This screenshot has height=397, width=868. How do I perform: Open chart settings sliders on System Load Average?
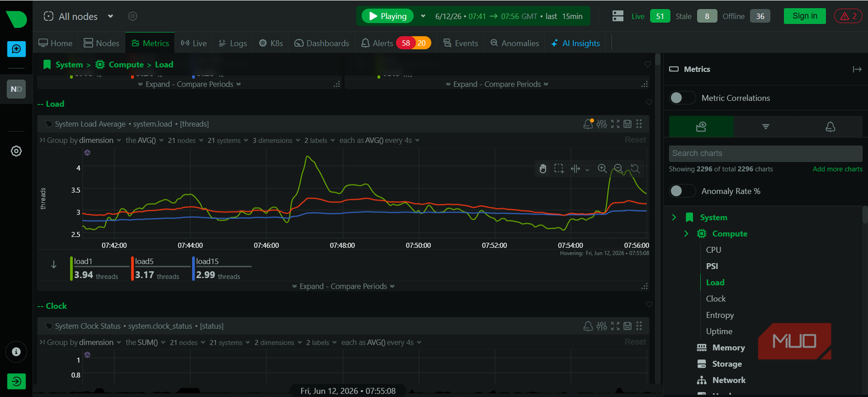tap(602, 124)
